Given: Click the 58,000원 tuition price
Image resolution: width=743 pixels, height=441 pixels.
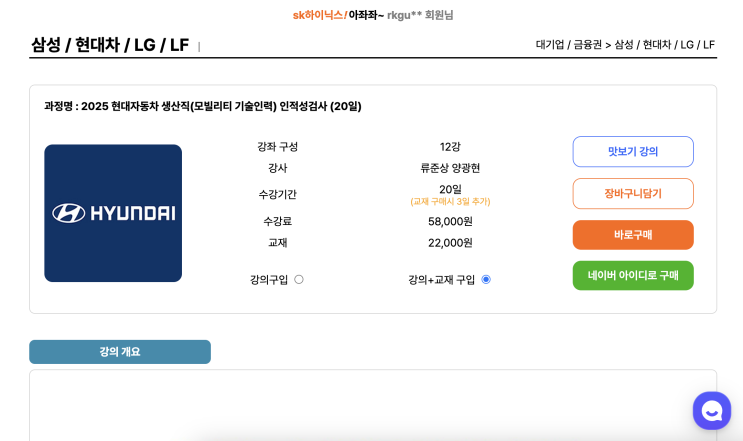Looking at the screenshot, I should 450,221.
